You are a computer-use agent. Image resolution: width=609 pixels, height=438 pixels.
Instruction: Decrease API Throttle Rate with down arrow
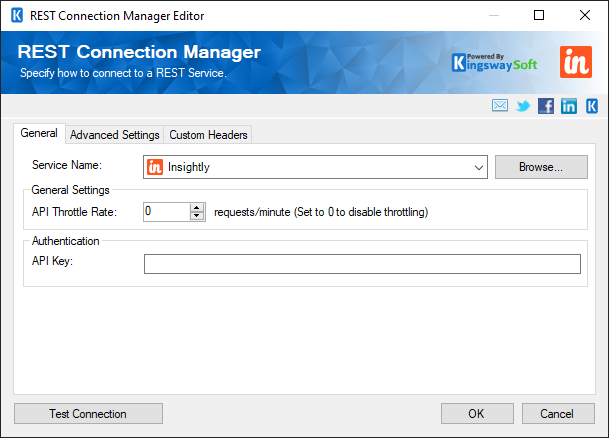tap(197, 216)
